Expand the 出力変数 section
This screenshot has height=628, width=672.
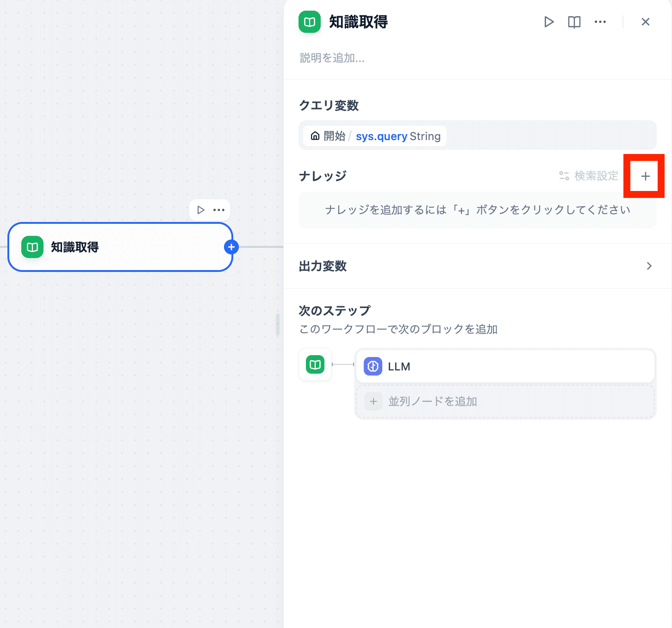coord(649,266)
